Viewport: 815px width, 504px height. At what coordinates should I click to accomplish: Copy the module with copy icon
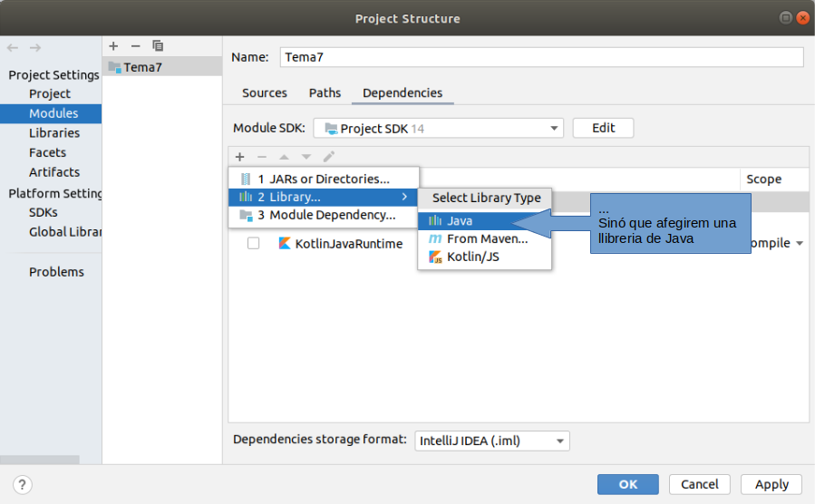click(158, 46)
